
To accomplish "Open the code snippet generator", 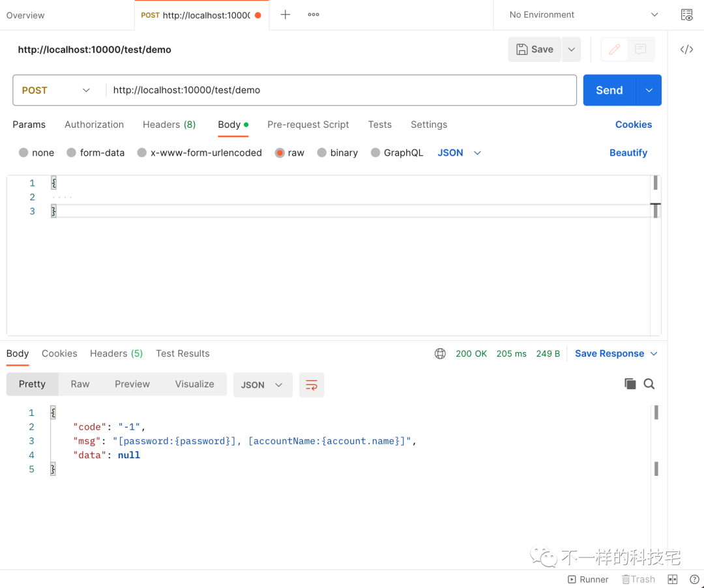I will tap(686, 49).
